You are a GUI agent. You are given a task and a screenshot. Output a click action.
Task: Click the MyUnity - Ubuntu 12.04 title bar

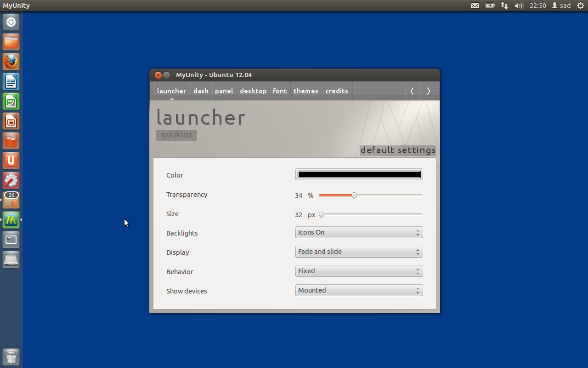click(x=294, y=75)
